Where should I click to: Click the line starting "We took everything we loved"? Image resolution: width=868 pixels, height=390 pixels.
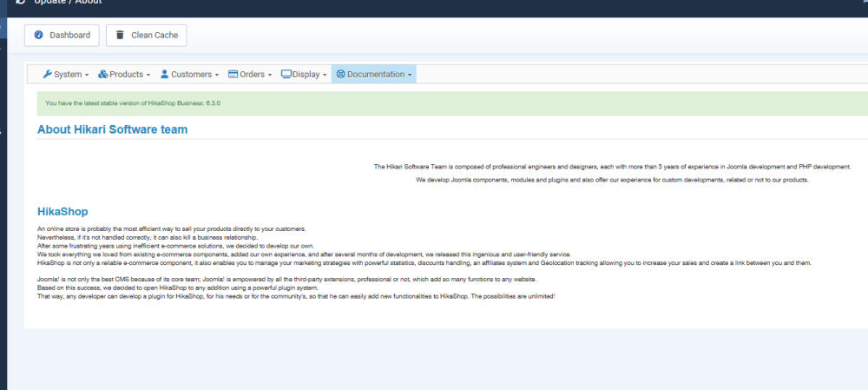coord(304,254)
